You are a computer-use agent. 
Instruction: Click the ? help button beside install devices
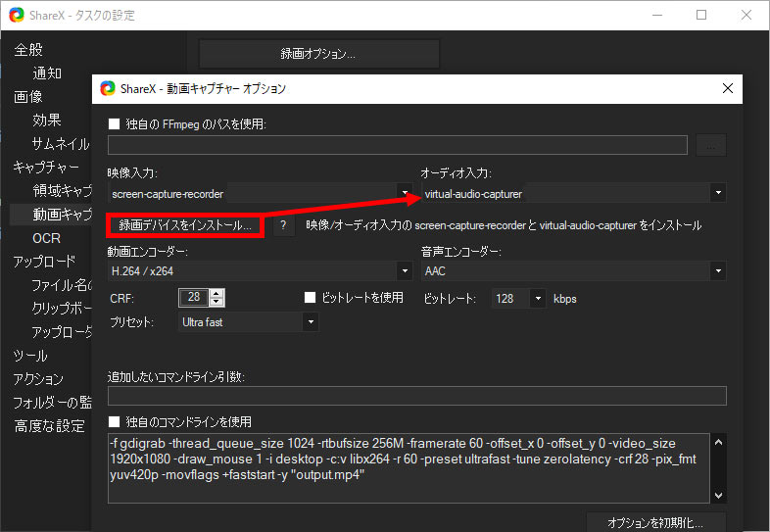tap(283, 225)
